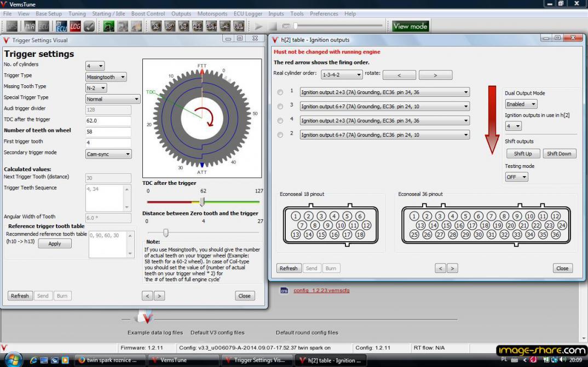Click Apply for reference tooth table
The image size is (588, 367).
coord(55,243)
